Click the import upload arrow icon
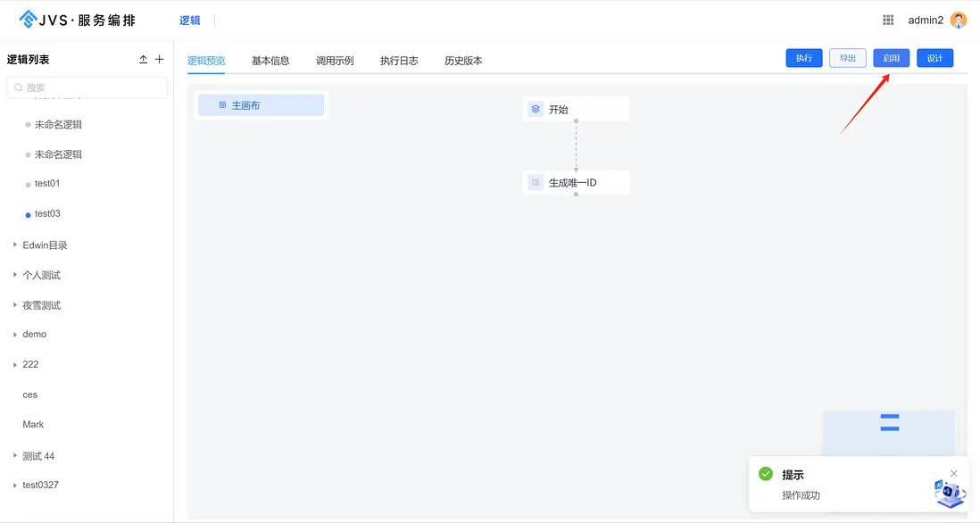 (x=143, y=60)
